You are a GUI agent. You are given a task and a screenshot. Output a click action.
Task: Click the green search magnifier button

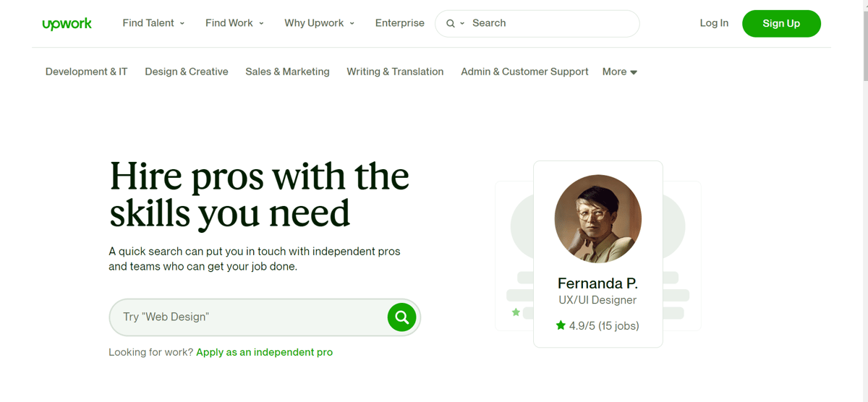(401, 317)
